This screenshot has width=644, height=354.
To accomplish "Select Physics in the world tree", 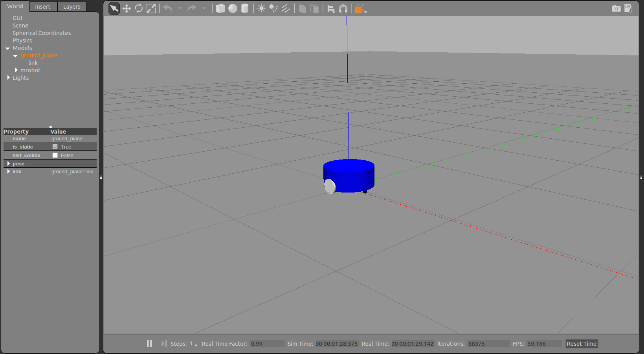I will pyautogui.click(x=22, y=40).
